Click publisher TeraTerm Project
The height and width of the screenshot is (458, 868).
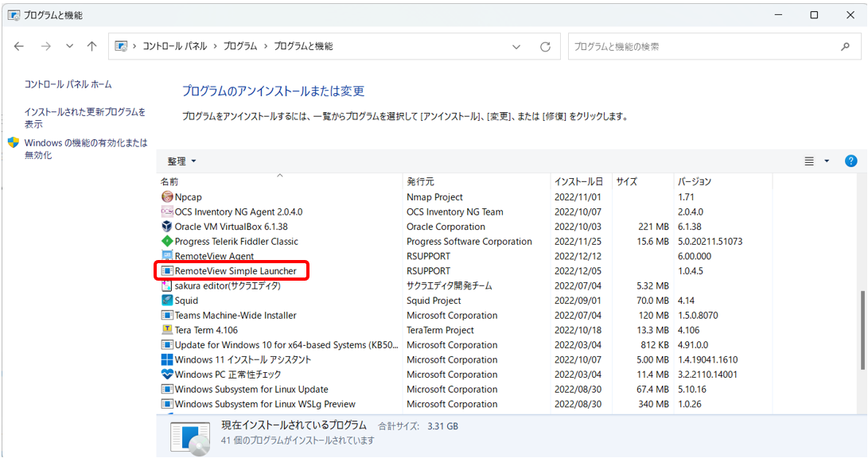pyautogui.click(x=440, y=330)
